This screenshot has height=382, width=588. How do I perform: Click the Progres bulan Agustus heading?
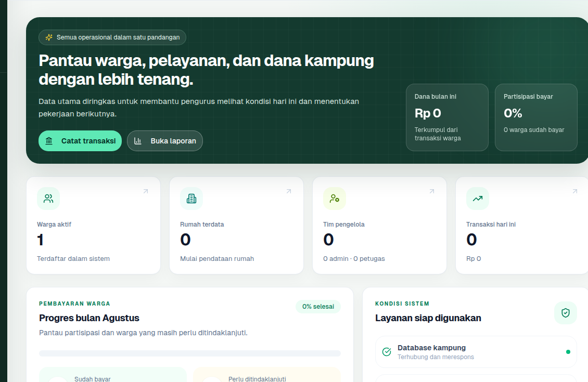click(x=90, y=318)
